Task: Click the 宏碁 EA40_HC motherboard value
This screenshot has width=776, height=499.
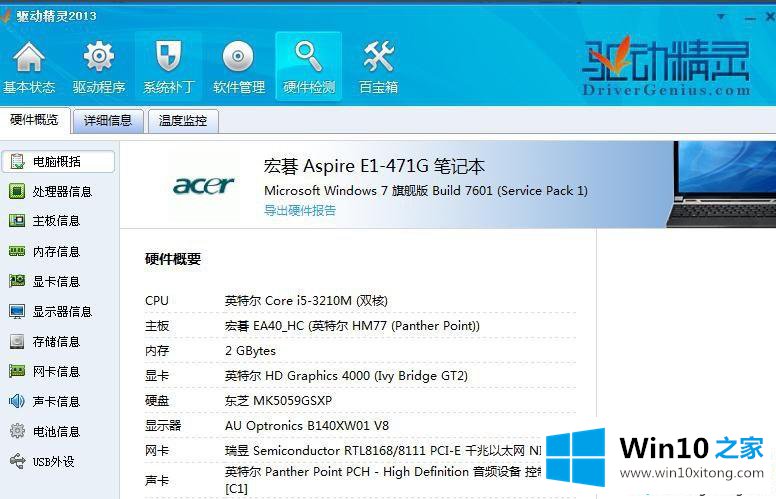Action: point(352,326)
